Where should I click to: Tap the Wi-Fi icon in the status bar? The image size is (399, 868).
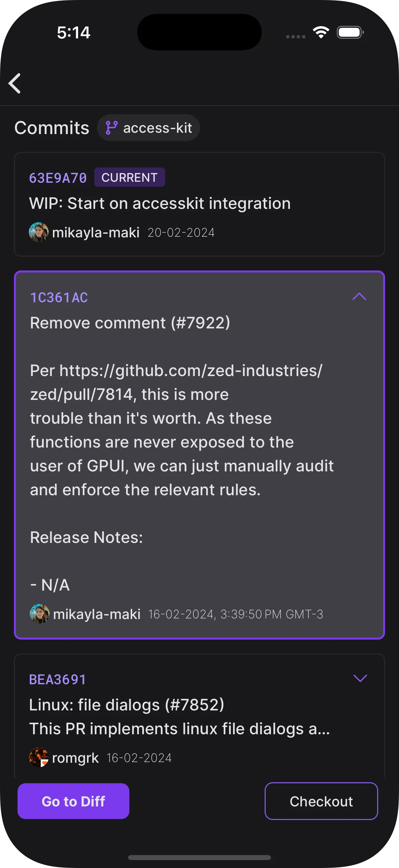[320, 32]
